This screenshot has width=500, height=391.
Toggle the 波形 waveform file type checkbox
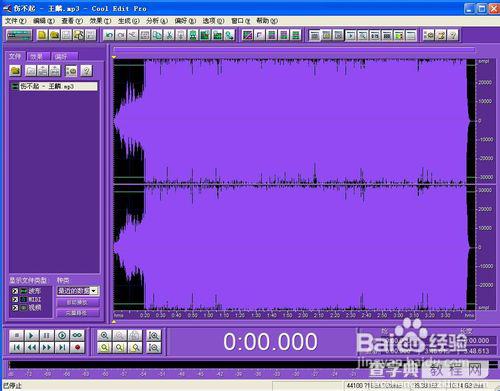click(x=15, y=291)
